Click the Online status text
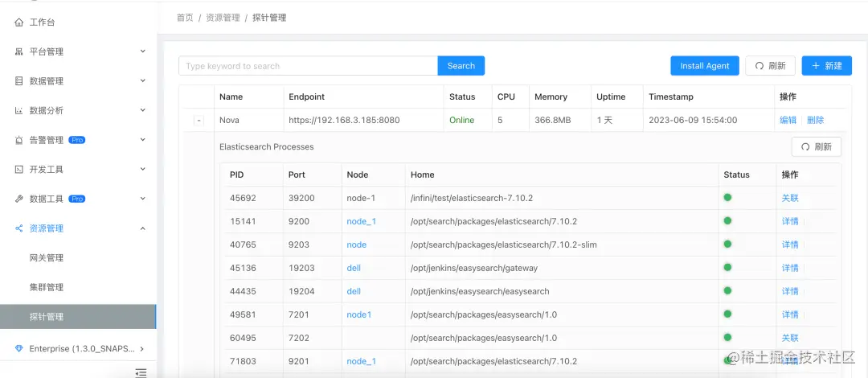 tap(461, 120)
